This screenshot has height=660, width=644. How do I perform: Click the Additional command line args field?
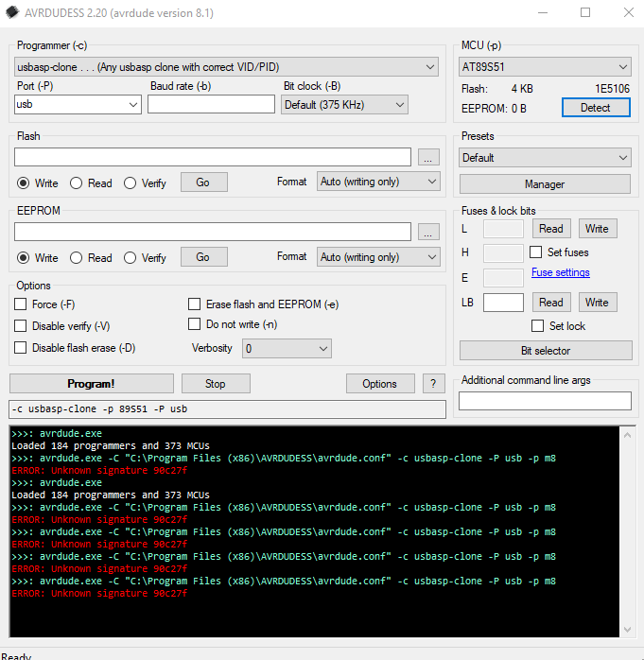[545, 401]
